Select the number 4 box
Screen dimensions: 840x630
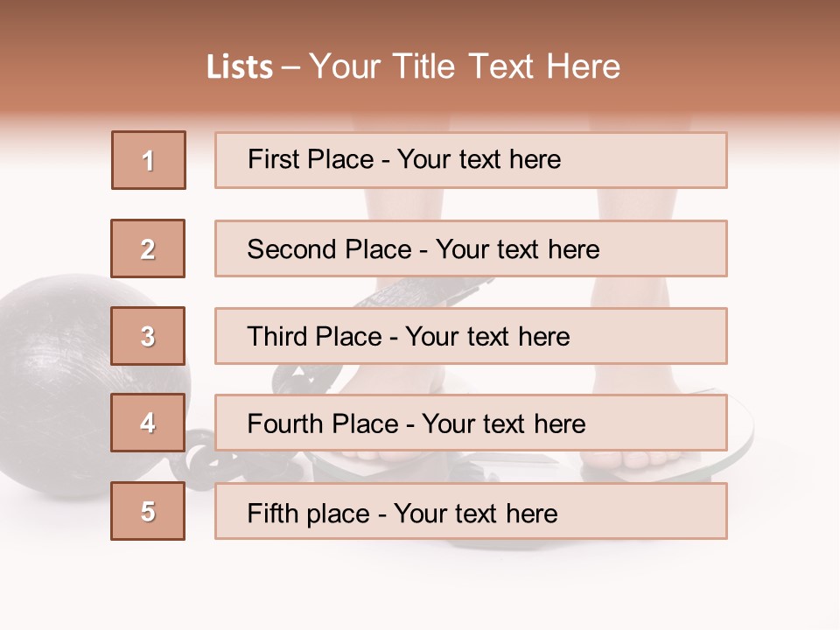(x=149, y=423)
